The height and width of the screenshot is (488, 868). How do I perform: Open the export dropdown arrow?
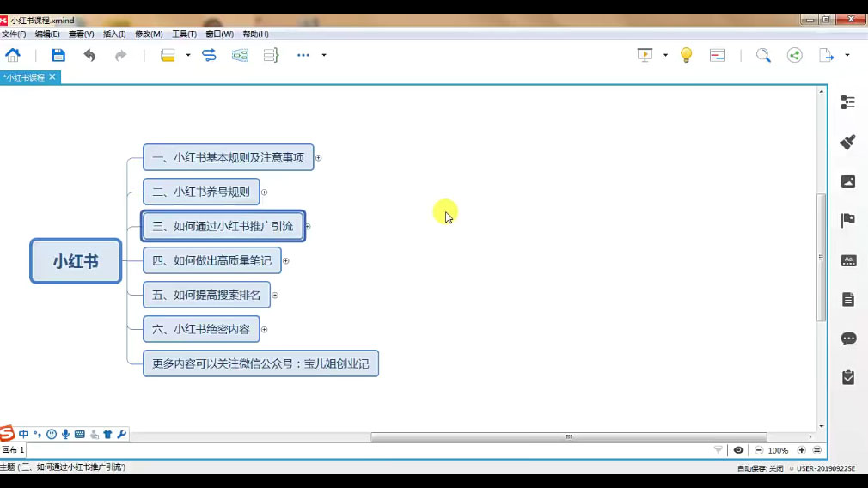click(847, 55)
